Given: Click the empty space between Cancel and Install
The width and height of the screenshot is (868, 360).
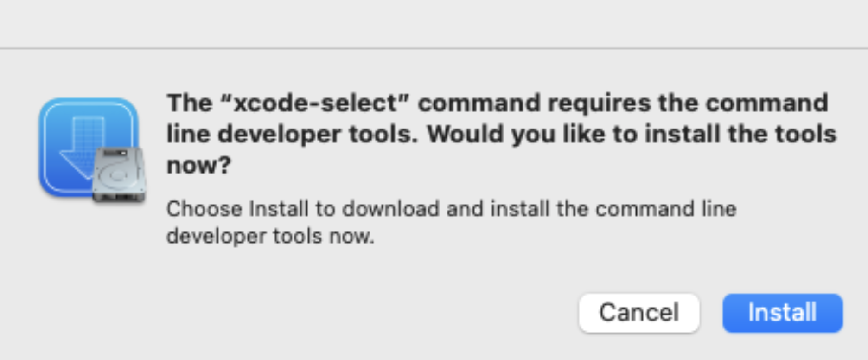Looking at the screenshot, I should coord(712,313).
